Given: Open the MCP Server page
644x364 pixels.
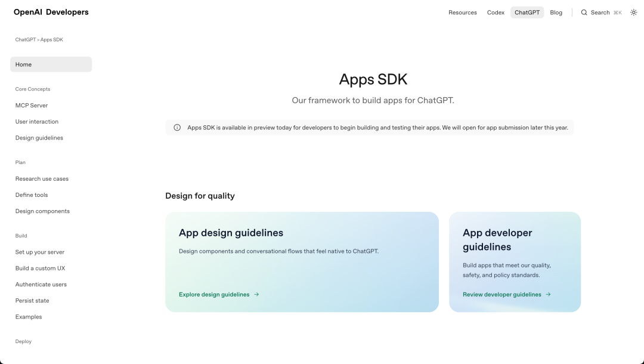Looking at the screenshot, I should [32, 106].
